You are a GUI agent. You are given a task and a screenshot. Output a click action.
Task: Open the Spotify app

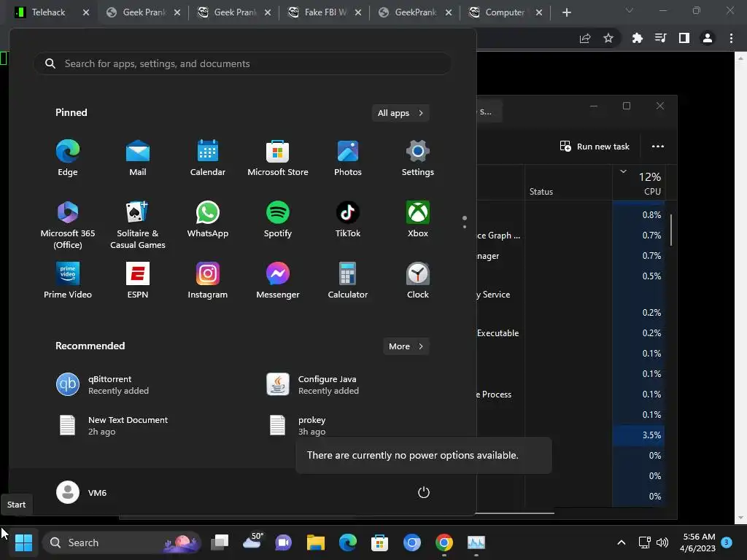pyautogui.click(x=278, y=219)
